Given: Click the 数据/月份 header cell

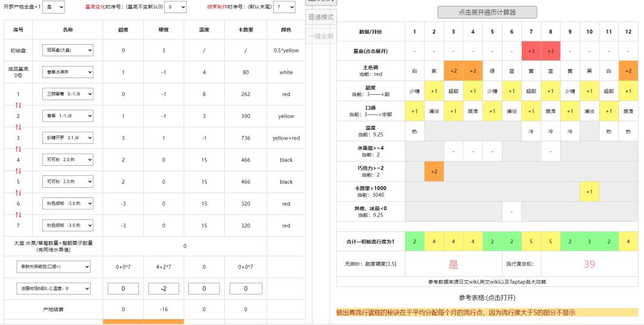Looking at the screenshot, I should click(370, 32).
